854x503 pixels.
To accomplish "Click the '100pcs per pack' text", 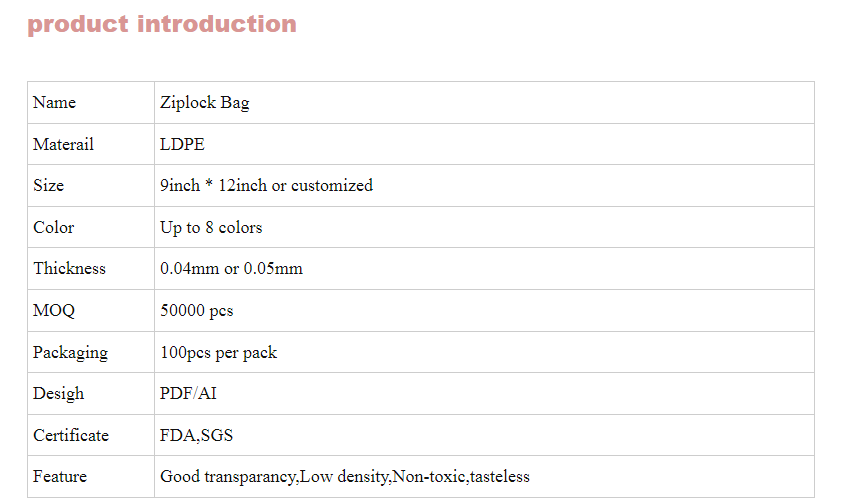I will (218, 353).
